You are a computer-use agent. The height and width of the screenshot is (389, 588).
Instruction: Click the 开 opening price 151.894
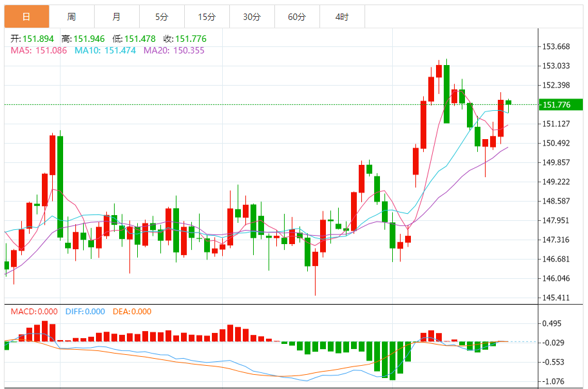33,39
